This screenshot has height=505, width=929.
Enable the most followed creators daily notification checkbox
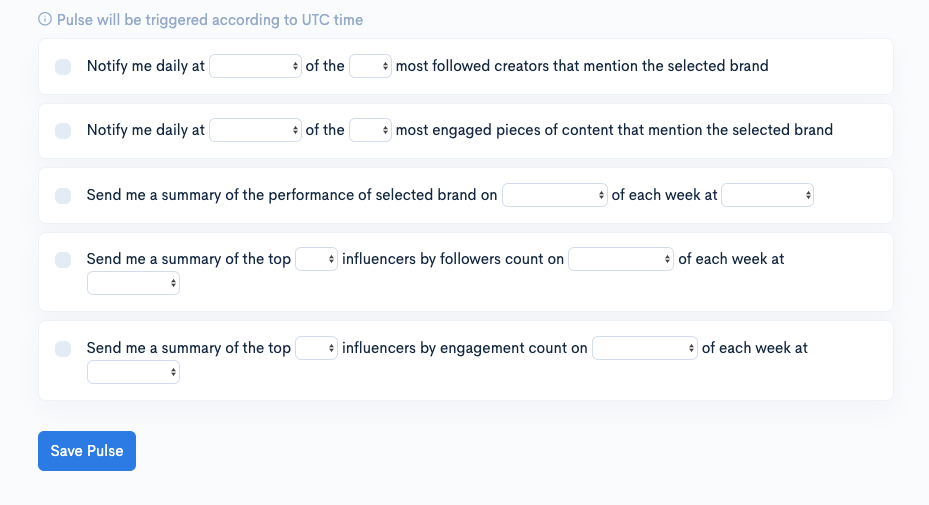point(63,67)
